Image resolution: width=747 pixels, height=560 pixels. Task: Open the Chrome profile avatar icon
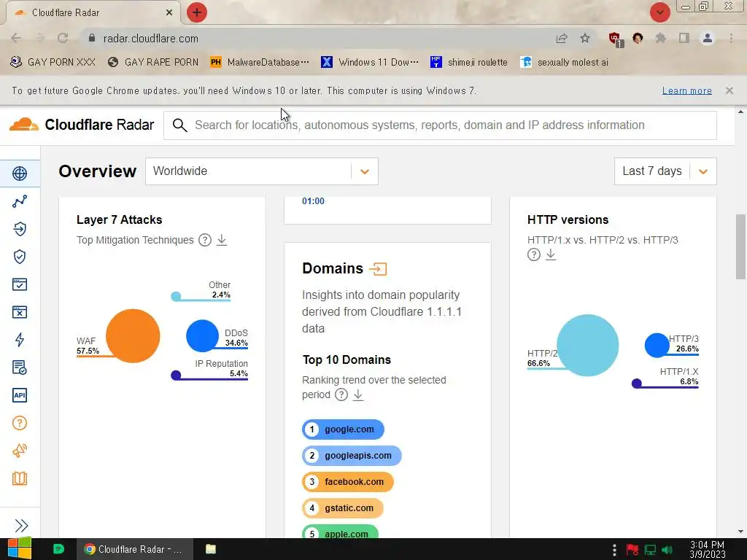pos(708,38)
